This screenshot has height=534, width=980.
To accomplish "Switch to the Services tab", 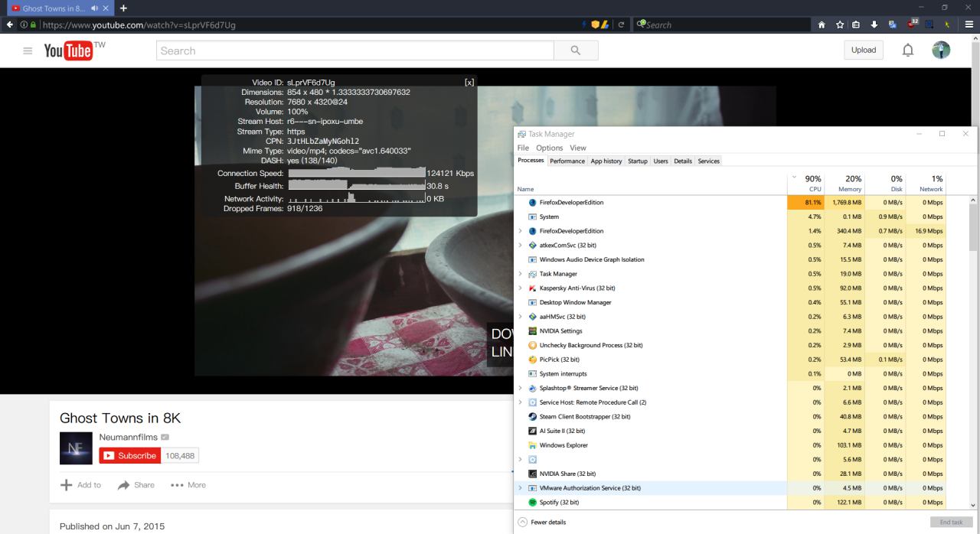I will 708,161.
